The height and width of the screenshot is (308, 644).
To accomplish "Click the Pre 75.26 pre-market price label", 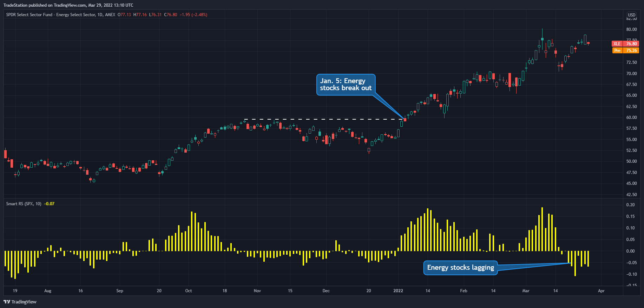I will tap(625, 51).
